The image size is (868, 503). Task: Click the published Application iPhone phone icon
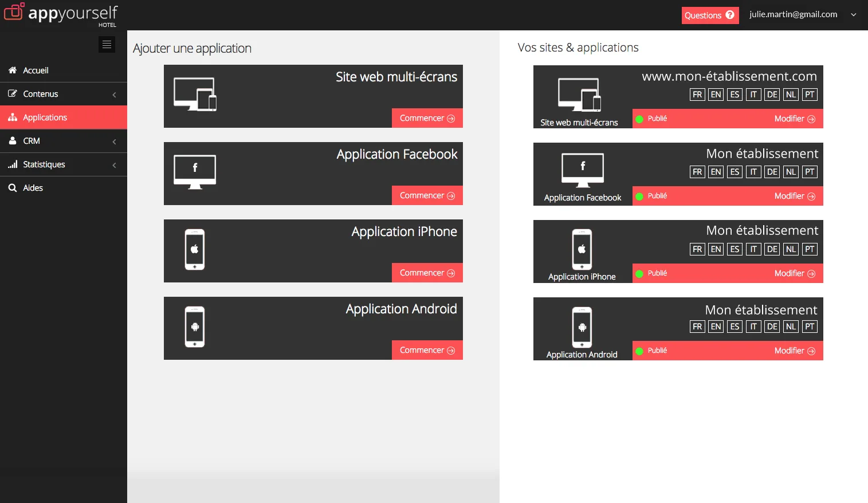[582, 249]
